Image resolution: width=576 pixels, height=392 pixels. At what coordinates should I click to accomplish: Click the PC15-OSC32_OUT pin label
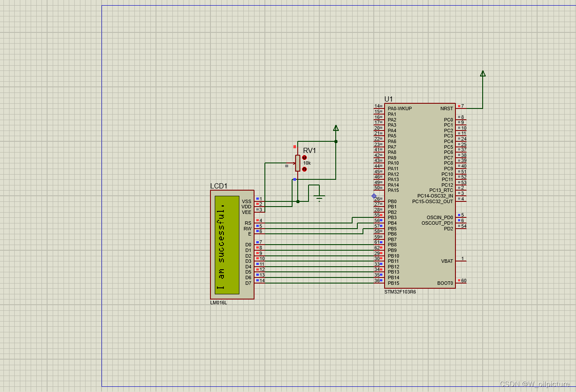tap(433, 201)
